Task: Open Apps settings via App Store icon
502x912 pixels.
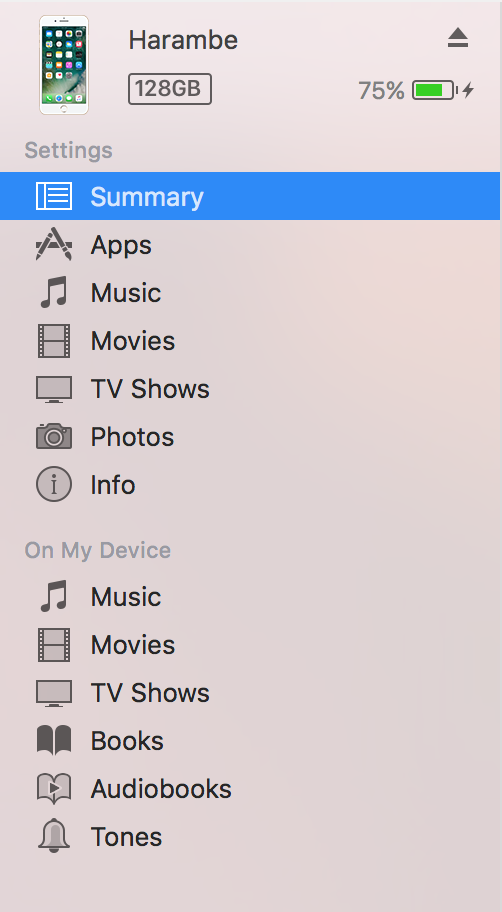Action: click(54, 244)
